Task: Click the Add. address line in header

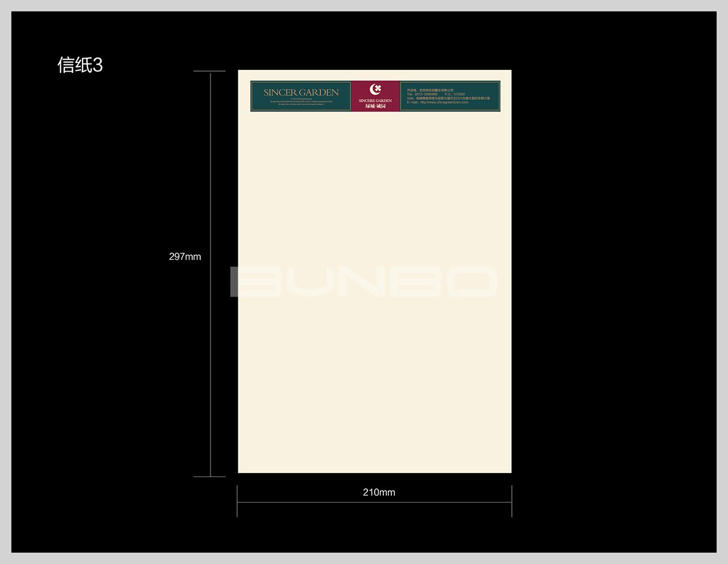Action: coord(448,98)
